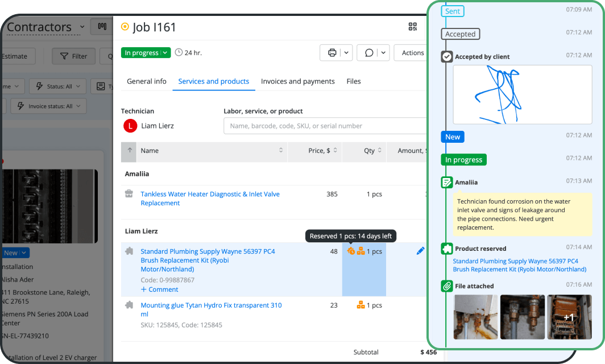Click the Liam Lierz technician avatar
The width and height of the screenshot is (605, 364).
pos(130,126)
